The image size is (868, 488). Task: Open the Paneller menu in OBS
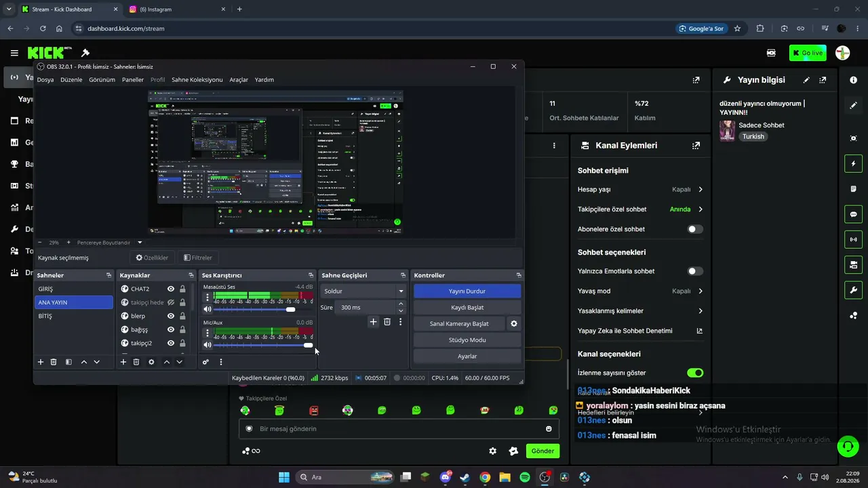tap(133, 80)
